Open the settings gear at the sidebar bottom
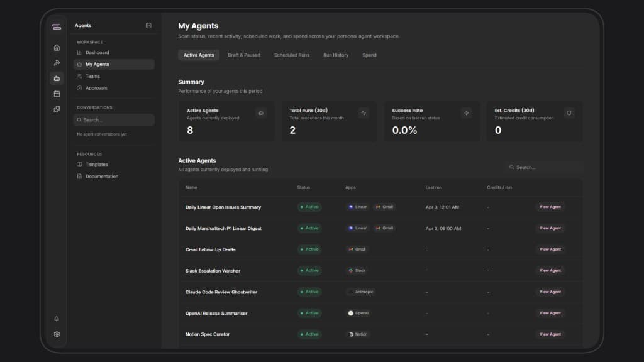The height and width of the screenshot is (362, 644). point(57,334)
